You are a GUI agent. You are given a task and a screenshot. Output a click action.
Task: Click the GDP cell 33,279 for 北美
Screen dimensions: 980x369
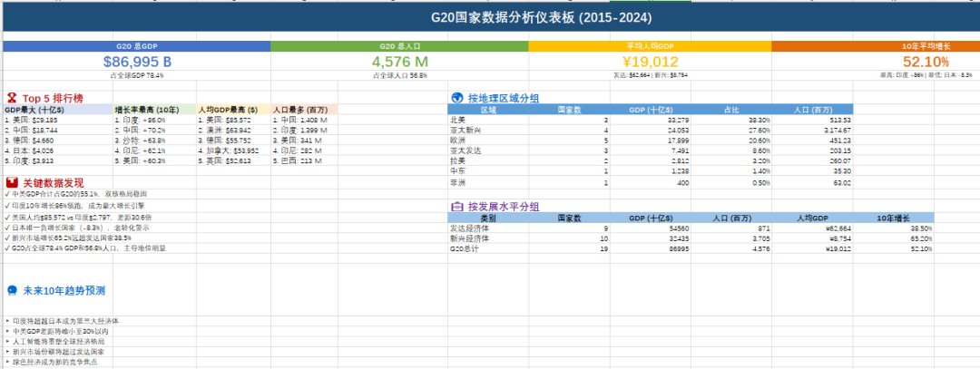pos(651,120)
